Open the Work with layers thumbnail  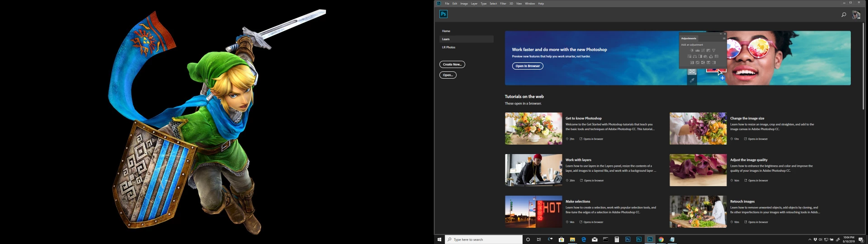(x=533, y=170)
